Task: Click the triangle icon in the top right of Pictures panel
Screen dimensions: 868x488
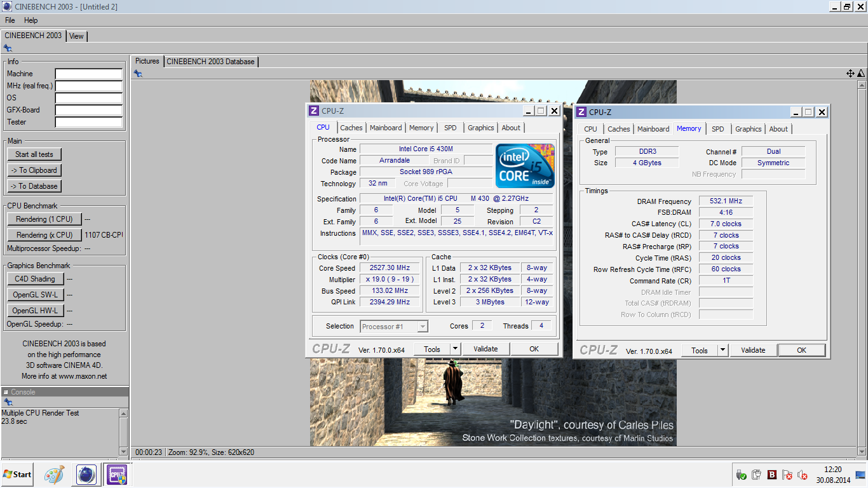Action: 860,74
